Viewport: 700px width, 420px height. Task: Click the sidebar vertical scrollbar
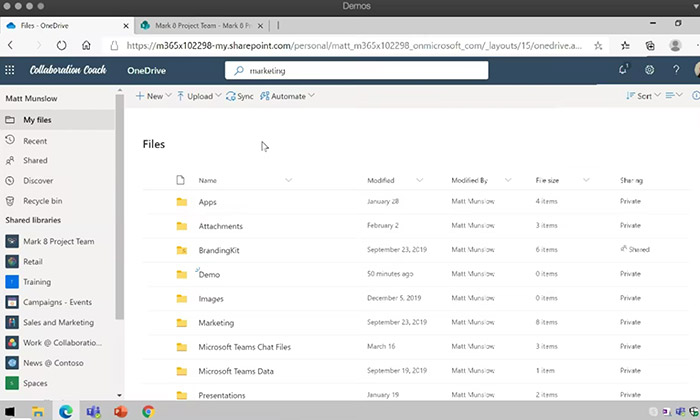(x=119, y=206)
